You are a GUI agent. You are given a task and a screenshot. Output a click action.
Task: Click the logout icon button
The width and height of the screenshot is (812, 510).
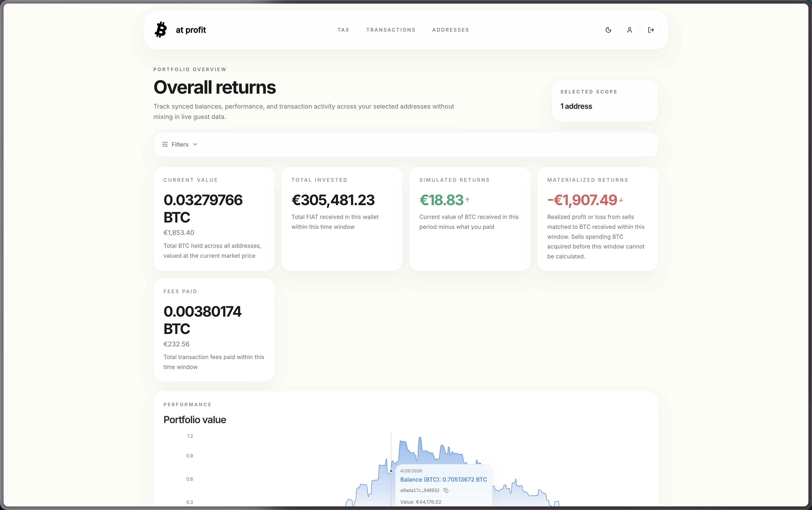651,30
